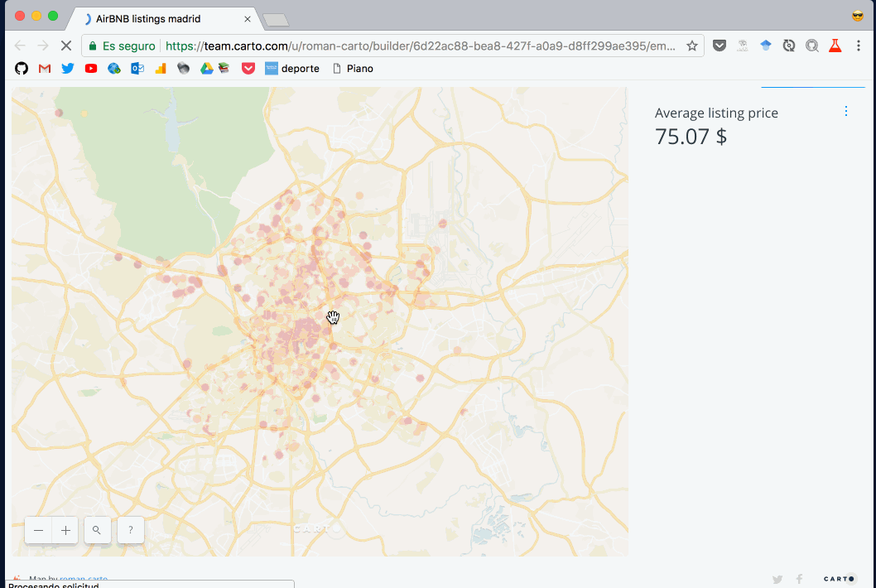Viewport: 876px width, 588px height.
Task: Share map on Facebook in footer
Action: tap(800, 579)
